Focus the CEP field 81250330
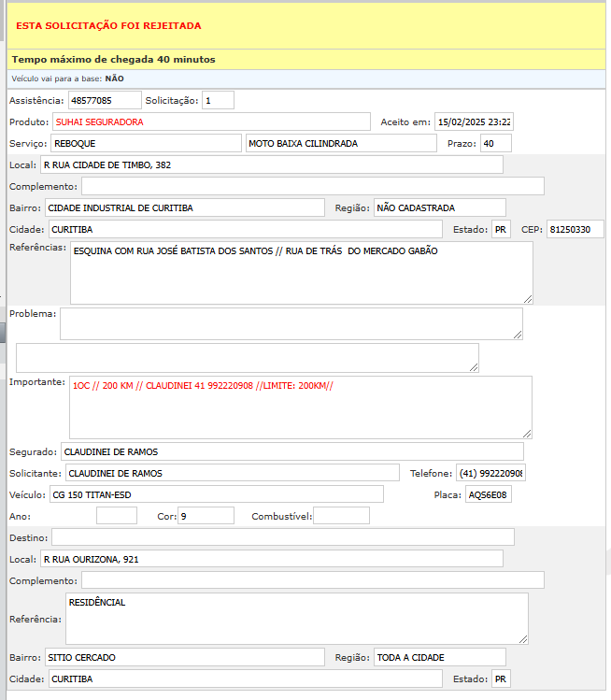 575,229
